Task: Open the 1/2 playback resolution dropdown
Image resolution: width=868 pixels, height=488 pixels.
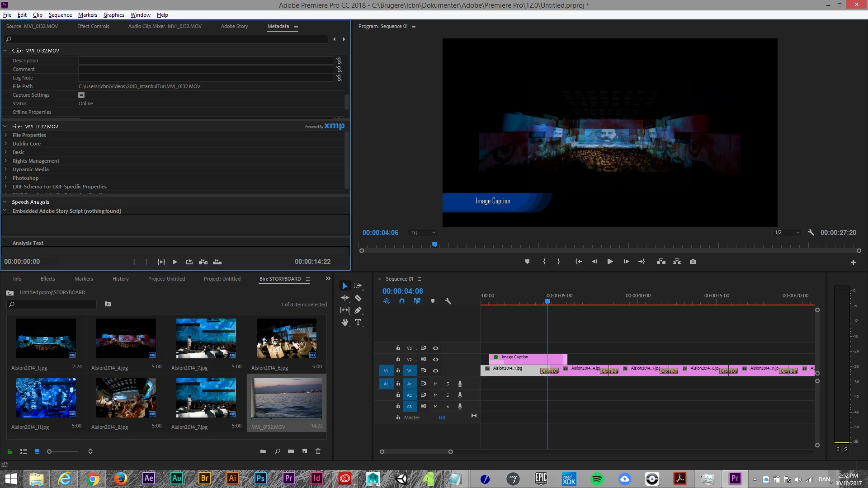Action: pos(787,233)
